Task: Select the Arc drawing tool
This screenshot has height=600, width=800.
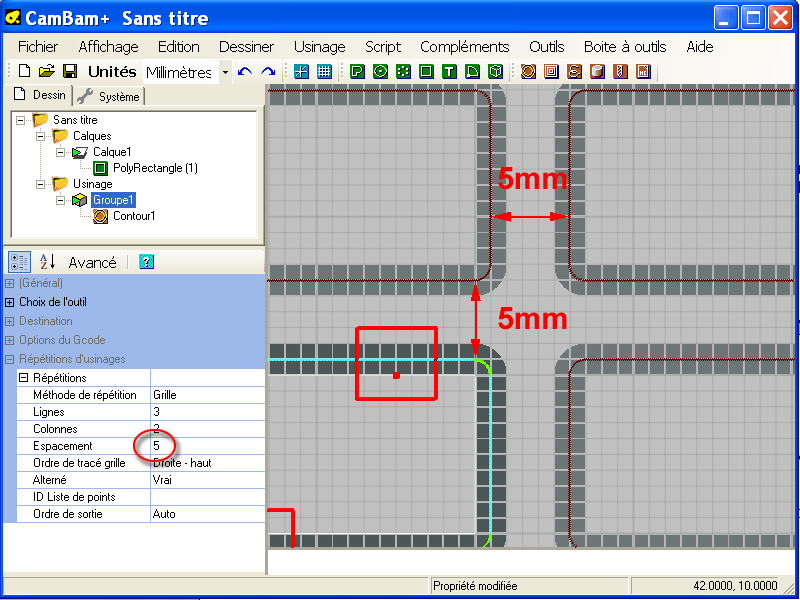Action: click(x=472, y=71)
